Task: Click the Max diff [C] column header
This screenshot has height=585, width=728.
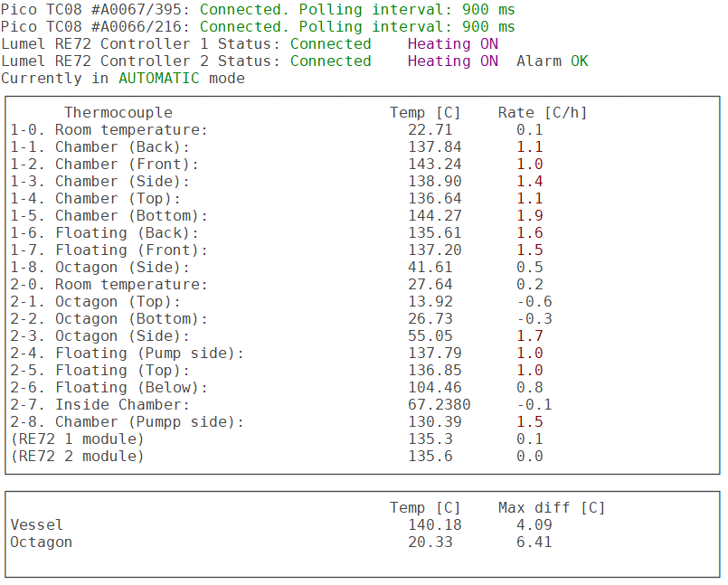Action: point(551,507)
